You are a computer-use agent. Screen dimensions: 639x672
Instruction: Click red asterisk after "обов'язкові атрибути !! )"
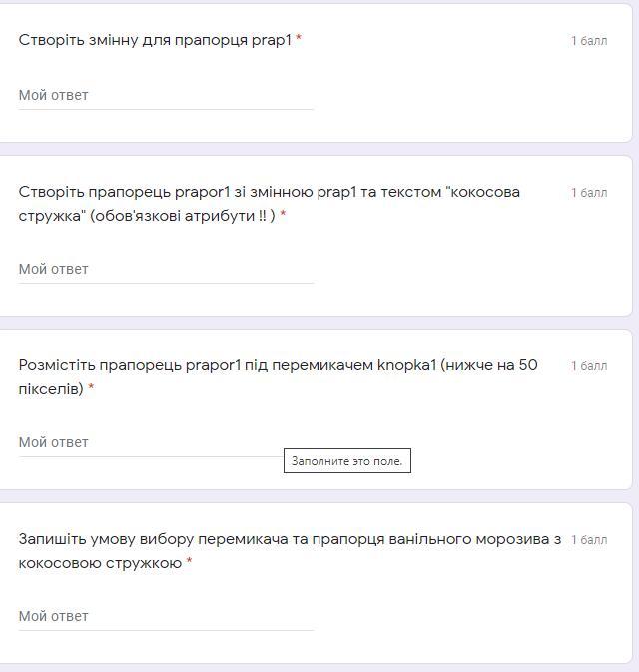(x=283, y=214)
